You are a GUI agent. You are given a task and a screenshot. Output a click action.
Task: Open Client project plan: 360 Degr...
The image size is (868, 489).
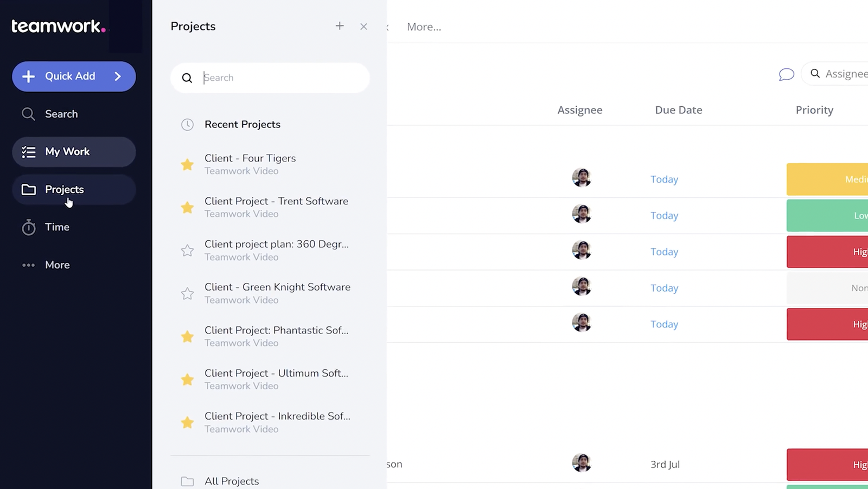(276, 244)
